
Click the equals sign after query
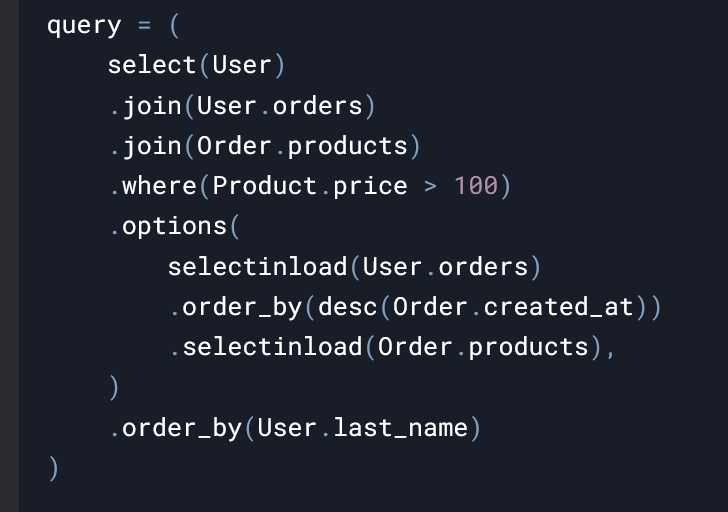tap(144, 26)
